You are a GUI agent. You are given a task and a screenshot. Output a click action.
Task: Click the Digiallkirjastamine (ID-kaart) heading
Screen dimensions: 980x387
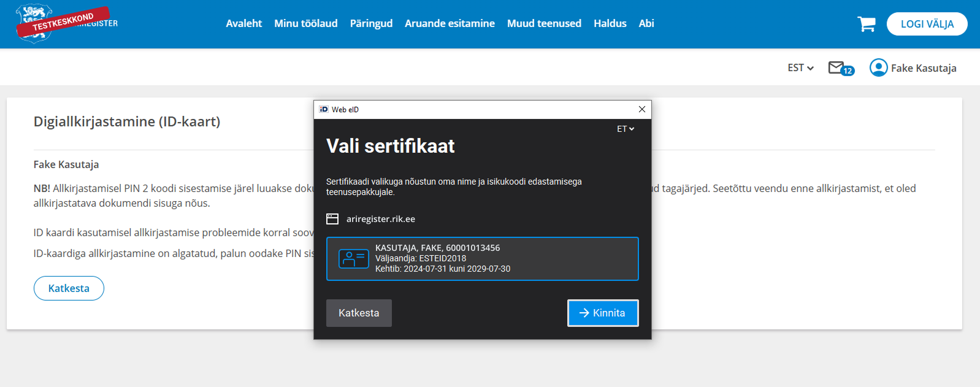(x=127, y=121)
